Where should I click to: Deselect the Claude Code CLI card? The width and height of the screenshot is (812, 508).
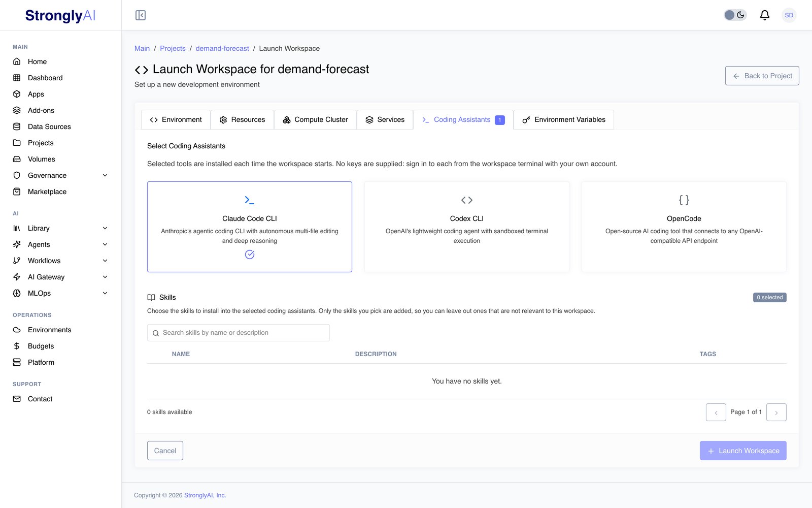pyautogui.click(x=250, y=227)
